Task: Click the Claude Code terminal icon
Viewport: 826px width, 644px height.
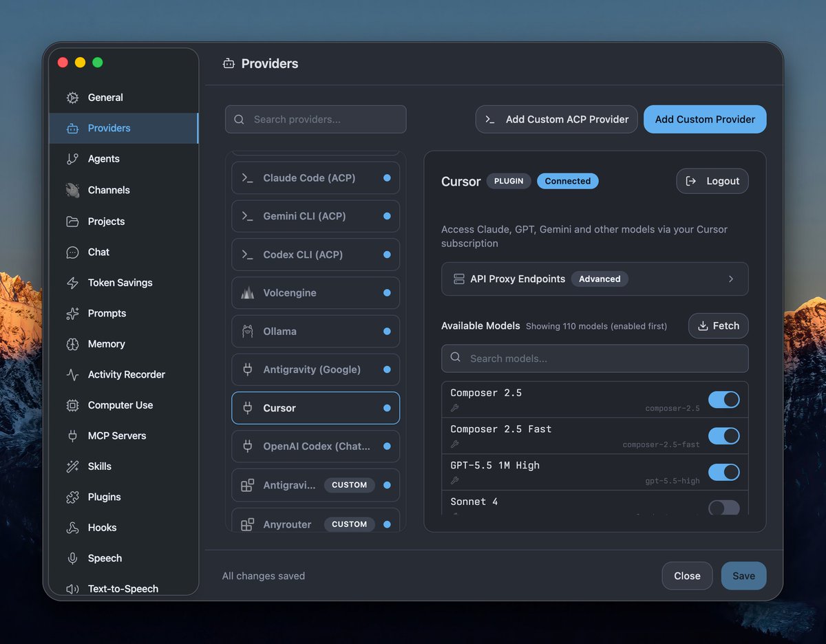Action: 248,178
